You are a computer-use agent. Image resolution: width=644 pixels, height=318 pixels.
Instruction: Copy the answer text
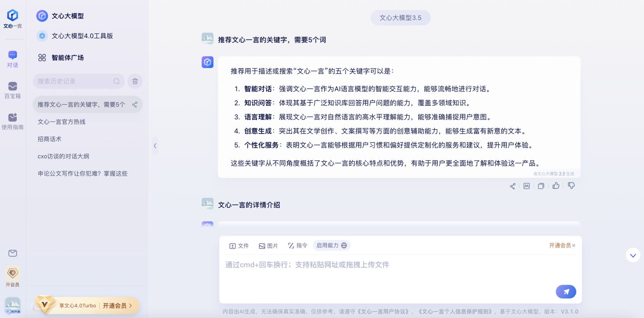coord(541,186)
